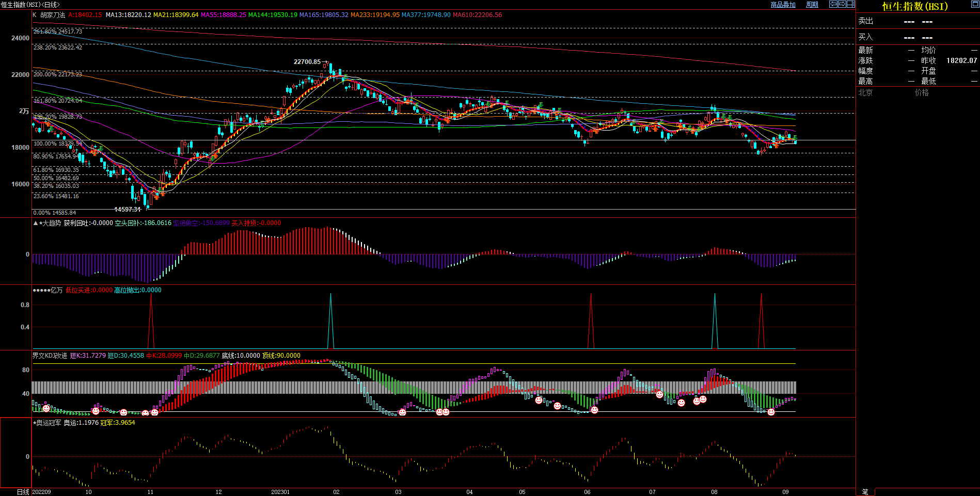Screen dimensions: 980x496
Task: Click the 日线 label at the bottom left
Action: (23, 492)
